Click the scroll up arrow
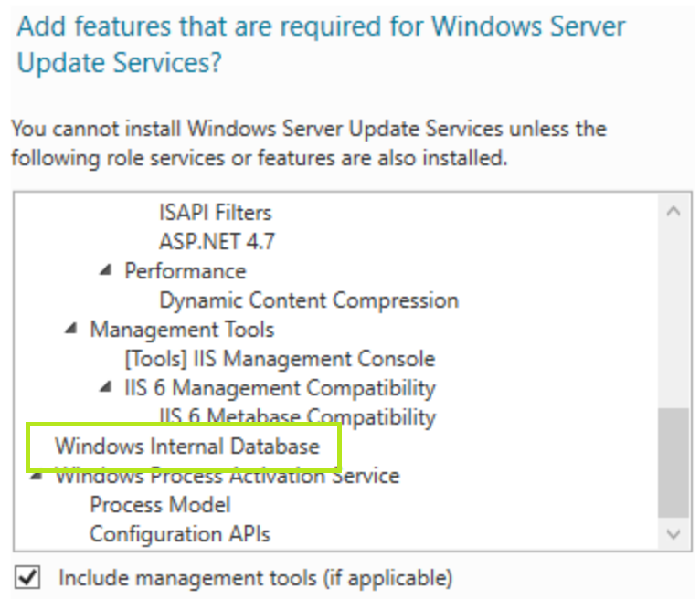 pos(673,212)
